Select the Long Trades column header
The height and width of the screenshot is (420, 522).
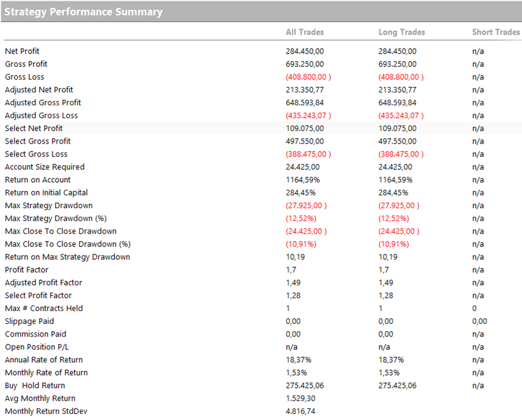coord(401,32)
